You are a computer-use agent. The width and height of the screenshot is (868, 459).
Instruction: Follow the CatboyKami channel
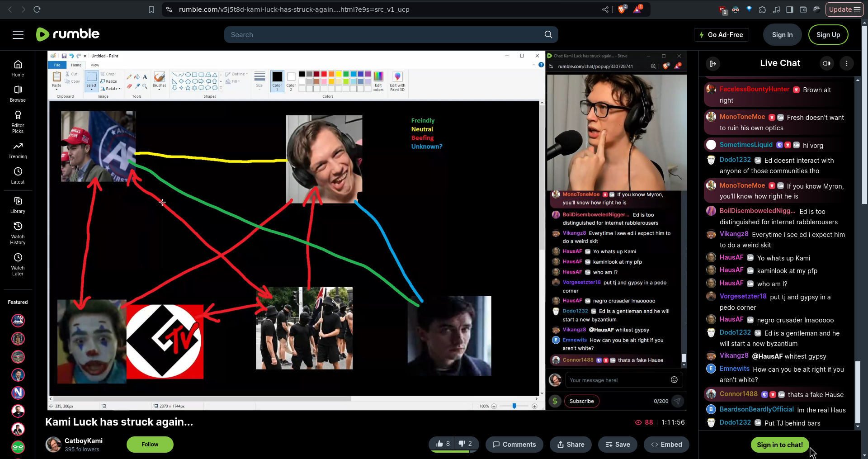coord(150,445)
